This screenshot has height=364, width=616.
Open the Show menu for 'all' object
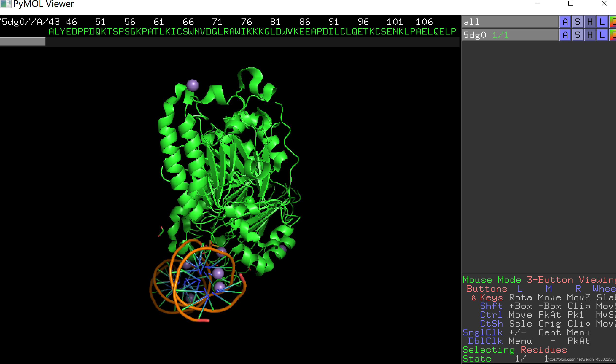[577, 22]
